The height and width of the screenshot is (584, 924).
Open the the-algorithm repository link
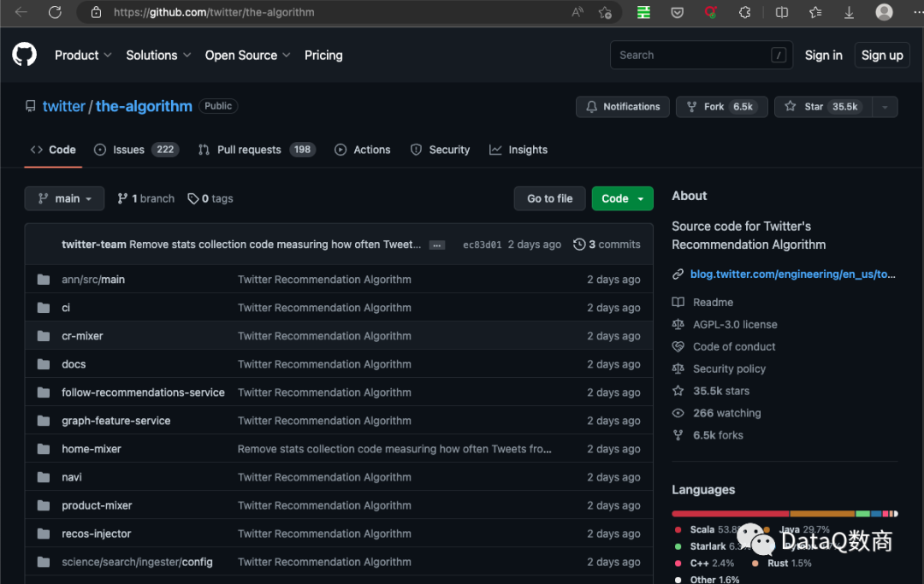click(144, 106)
